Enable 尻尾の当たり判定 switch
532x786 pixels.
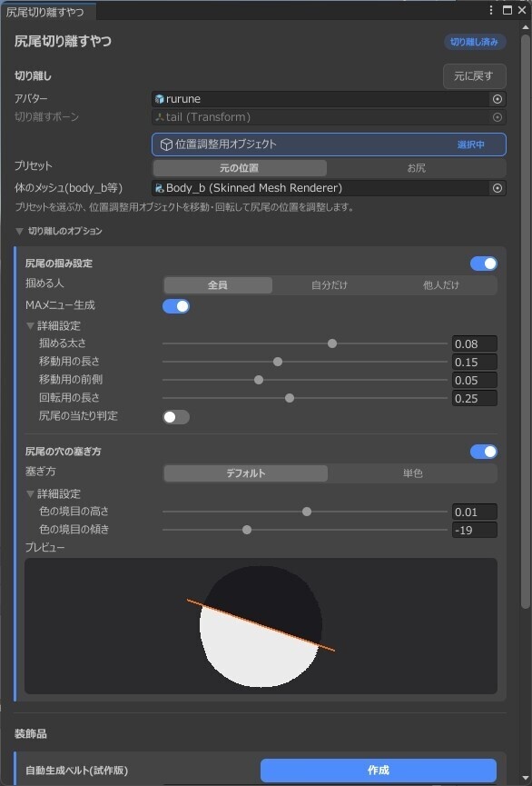pos(176,417)
